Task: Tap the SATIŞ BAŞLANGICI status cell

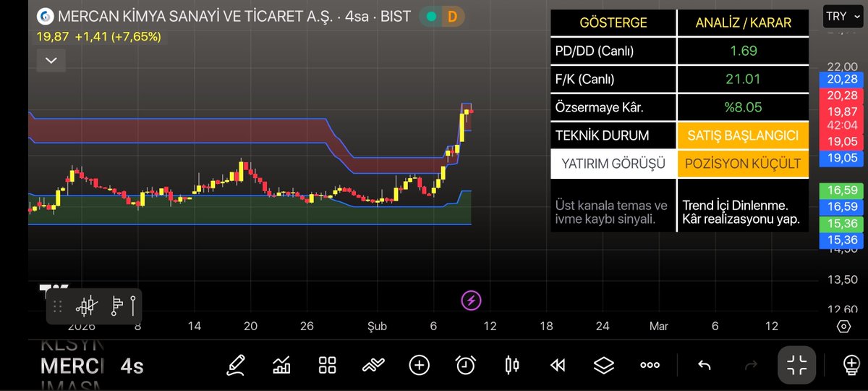Action: click(742, 135)
